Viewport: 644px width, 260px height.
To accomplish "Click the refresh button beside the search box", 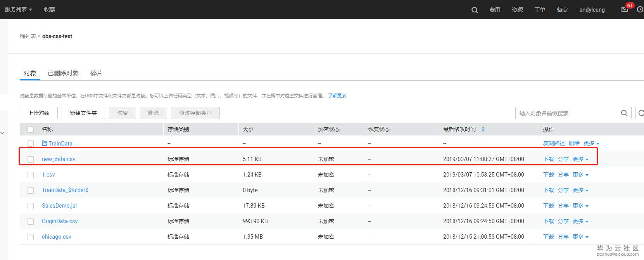I will 640,113.
